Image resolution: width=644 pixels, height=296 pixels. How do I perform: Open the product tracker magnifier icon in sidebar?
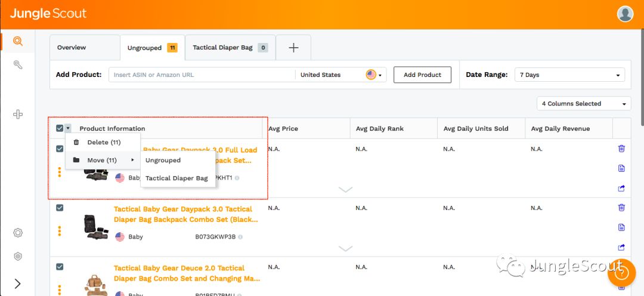[18, 41]
